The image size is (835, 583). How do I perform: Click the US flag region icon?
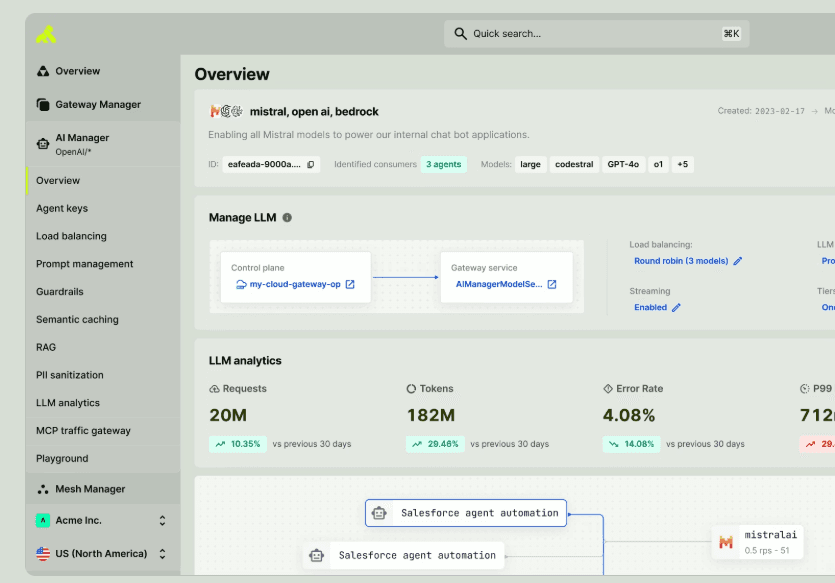43,554
